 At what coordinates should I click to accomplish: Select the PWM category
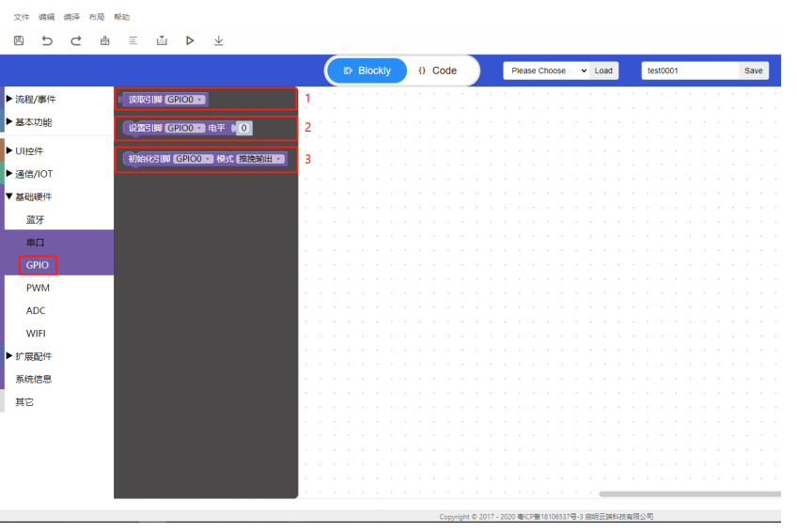click(38, 289)
